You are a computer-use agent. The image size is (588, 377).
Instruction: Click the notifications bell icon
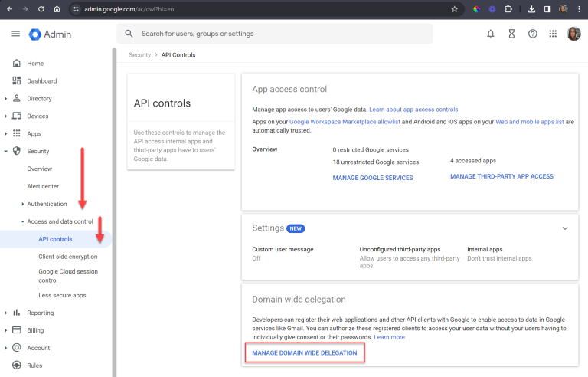click(491, 34)
